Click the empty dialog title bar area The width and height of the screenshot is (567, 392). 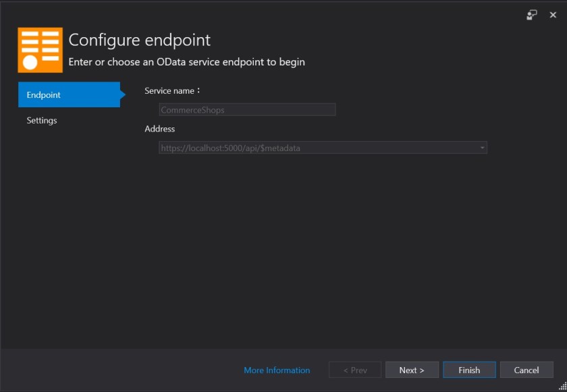(x=270, y=13)
